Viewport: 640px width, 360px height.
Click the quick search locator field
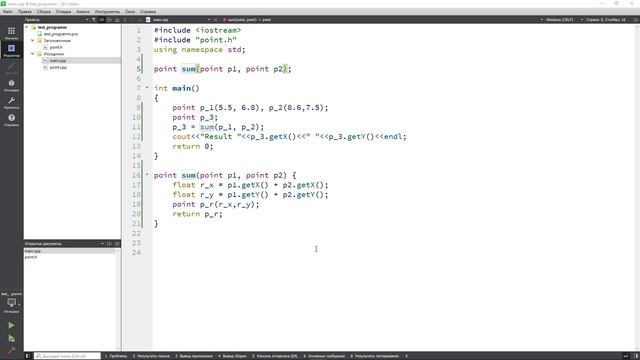67,356
